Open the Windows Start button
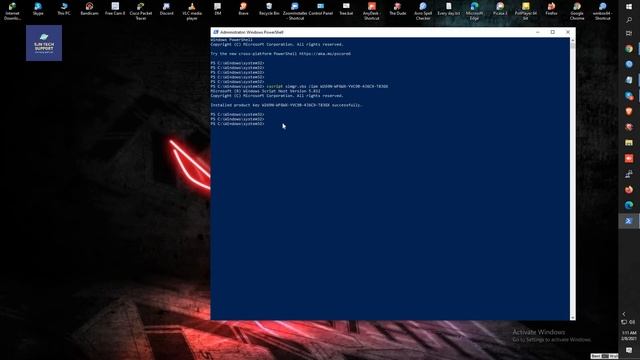 pos(629,7)
